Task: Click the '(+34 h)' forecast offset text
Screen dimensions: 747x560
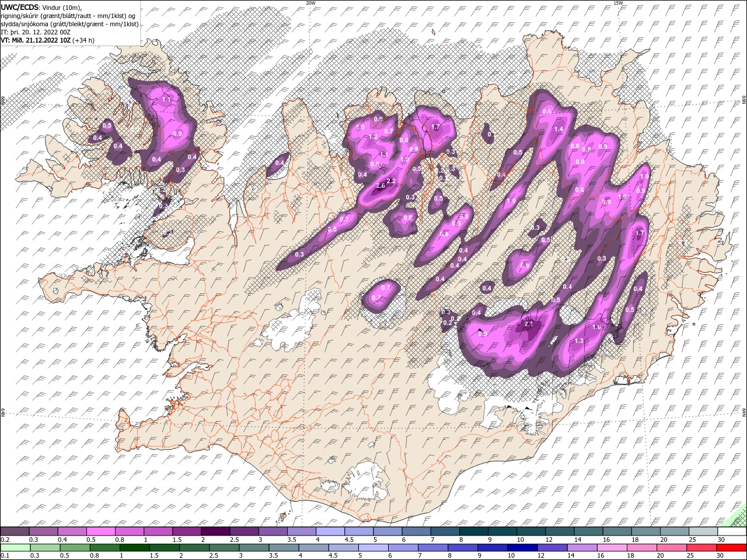Action: click(83, 40)
